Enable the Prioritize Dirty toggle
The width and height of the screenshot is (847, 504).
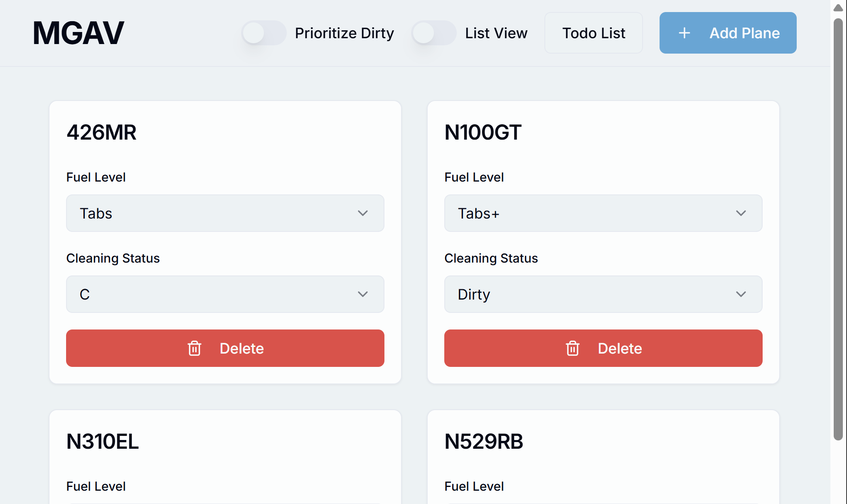pos(263,32)
